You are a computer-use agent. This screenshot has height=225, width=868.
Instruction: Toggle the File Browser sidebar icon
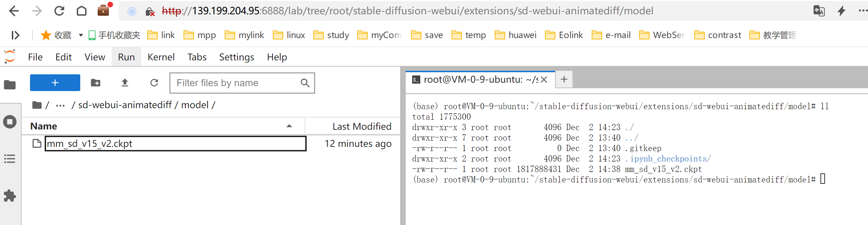coord(10,85)
